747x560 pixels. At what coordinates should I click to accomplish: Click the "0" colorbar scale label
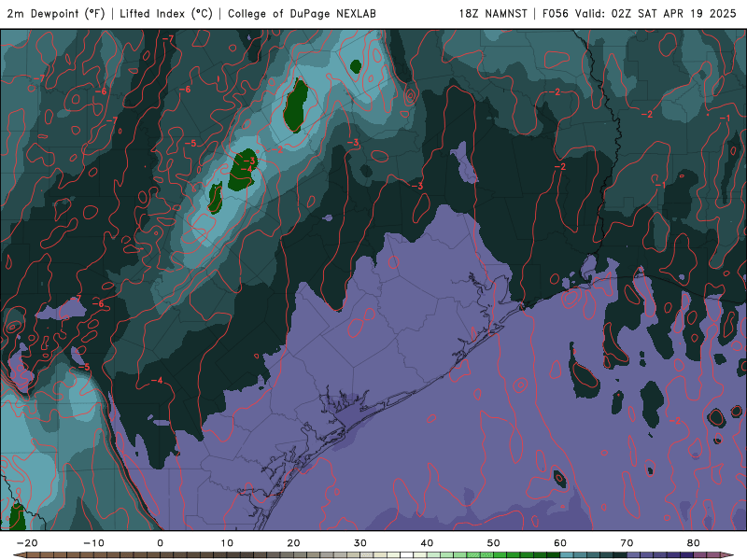coord(160,543)
